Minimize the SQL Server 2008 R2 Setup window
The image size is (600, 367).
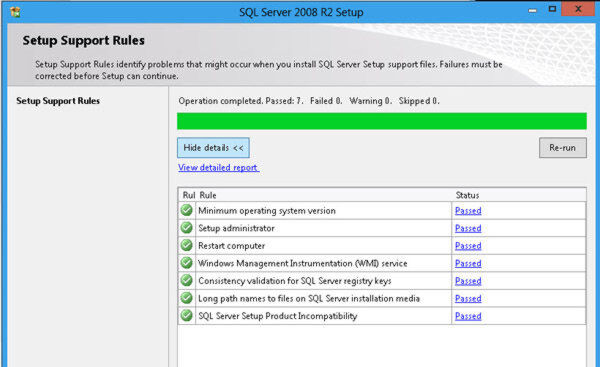[x=532, y=10]
